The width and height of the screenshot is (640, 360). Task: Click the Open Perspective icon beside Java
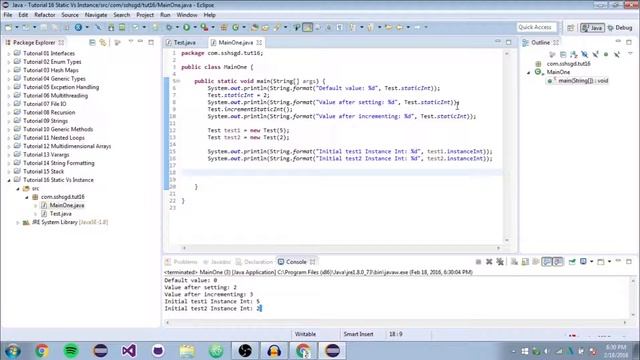coord(571,28)
